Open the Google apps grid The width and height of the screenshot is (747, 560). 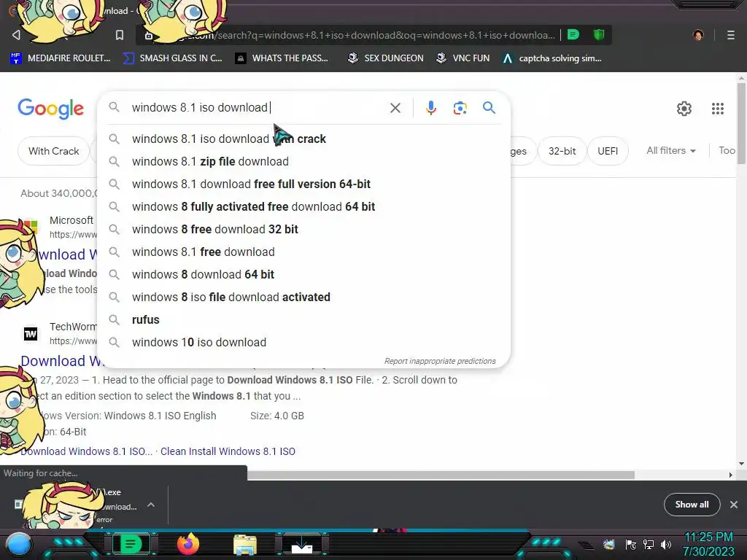click(x=718, y=109)
